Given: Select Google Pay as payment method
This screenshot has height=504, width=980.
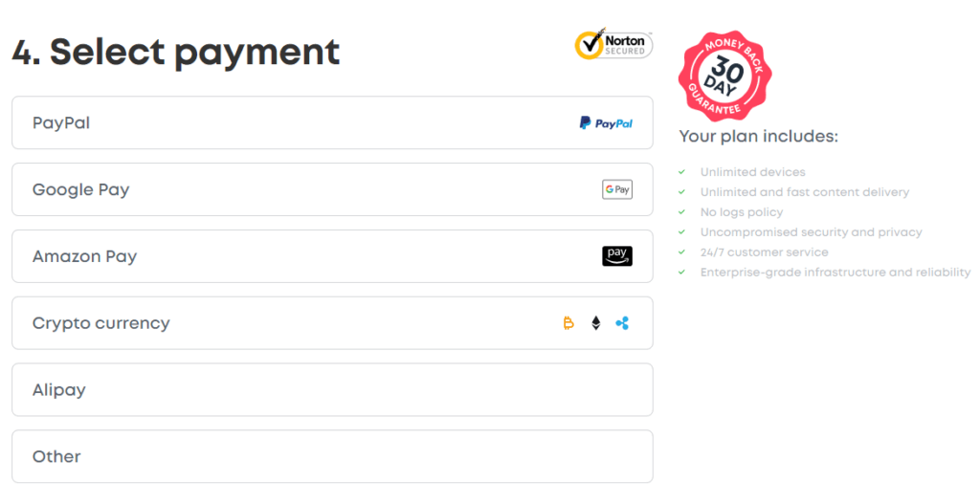Looking at the screenshot, I should pos(332,189).
